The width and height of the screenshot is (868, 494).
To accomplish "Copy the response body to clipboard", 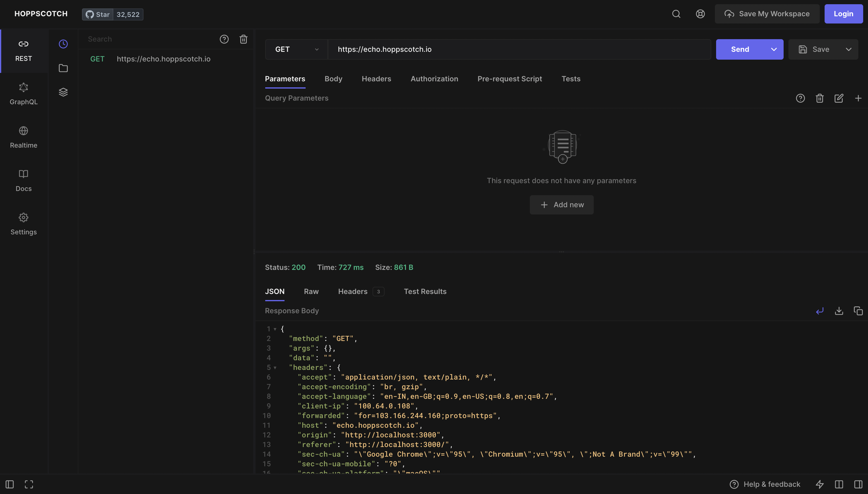I will pyautogui.click(x=858, y=311).
